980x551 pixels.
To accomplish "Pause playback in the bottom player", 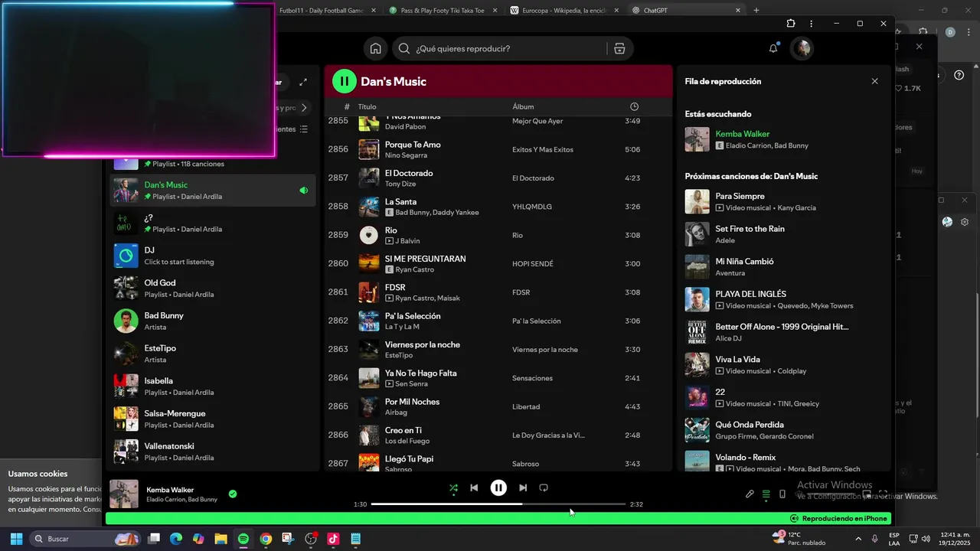I will (x=498, y=487).
